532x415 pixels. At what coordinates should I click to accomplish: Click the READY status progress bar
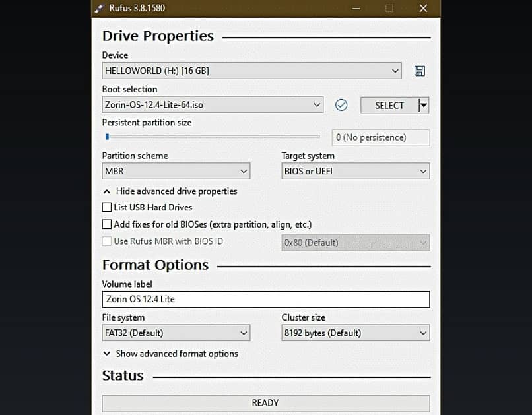pyautogui.click(x=266, y=403)
